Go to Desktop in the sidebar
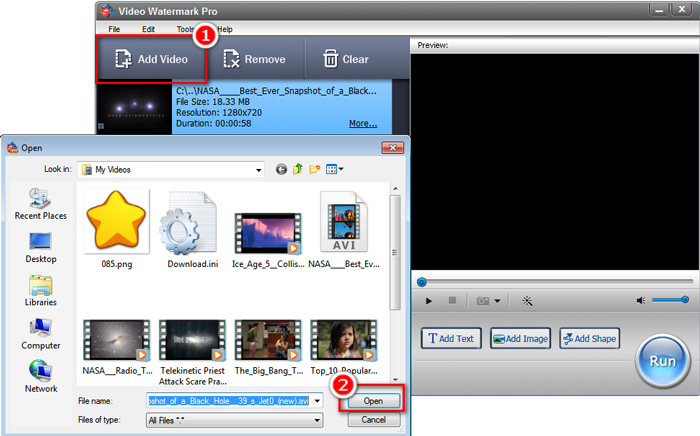 41,248
